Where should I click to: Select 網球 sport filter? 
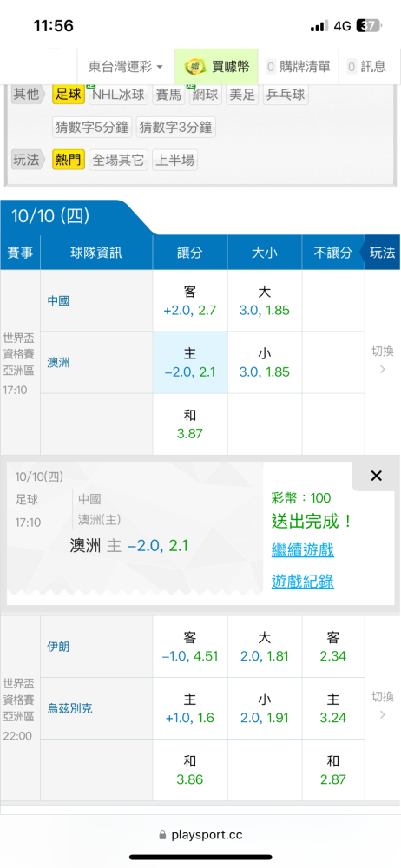point(206,95)
